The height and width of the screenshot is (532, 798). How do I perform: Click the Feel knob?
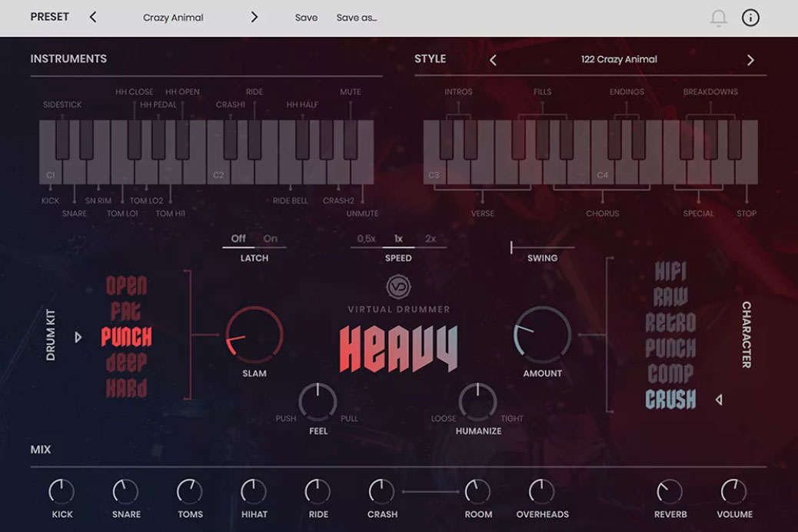[x=318, y=401]
